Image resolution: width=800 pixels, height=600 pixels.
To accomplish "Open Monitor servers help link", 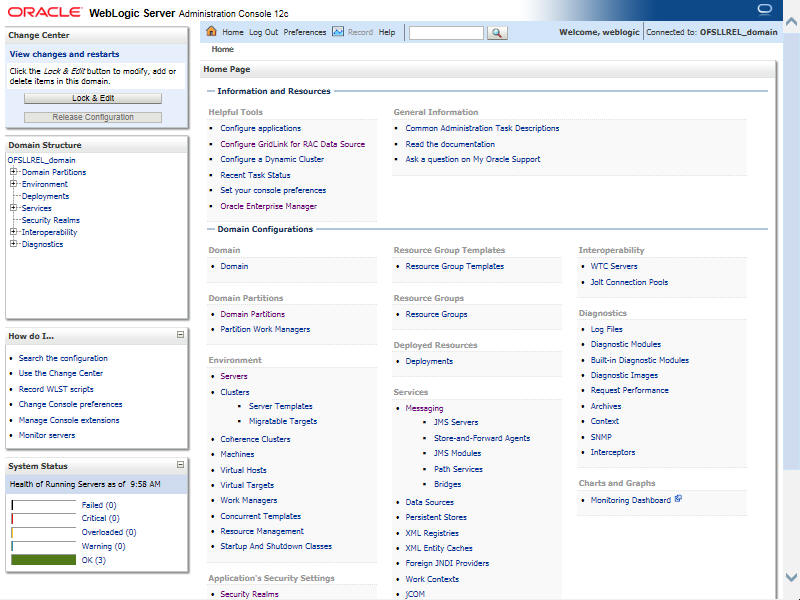I will click(47, 435).
